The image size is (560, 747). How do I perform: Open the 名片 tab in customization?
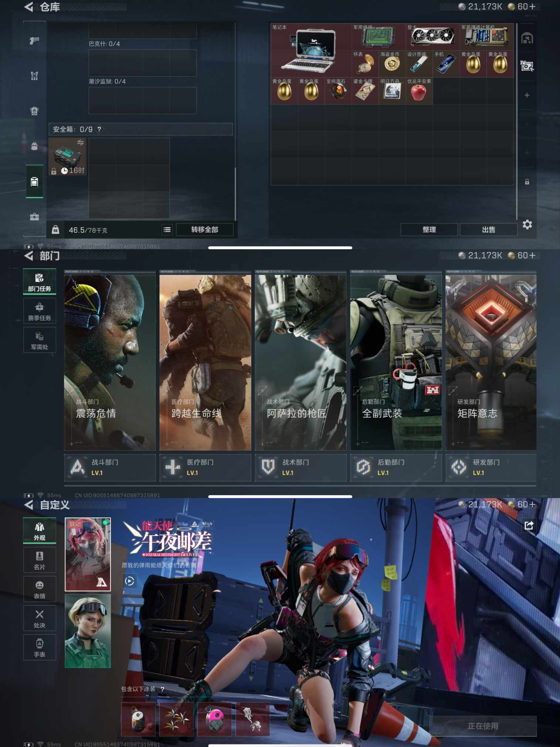(x=40, y=560)
